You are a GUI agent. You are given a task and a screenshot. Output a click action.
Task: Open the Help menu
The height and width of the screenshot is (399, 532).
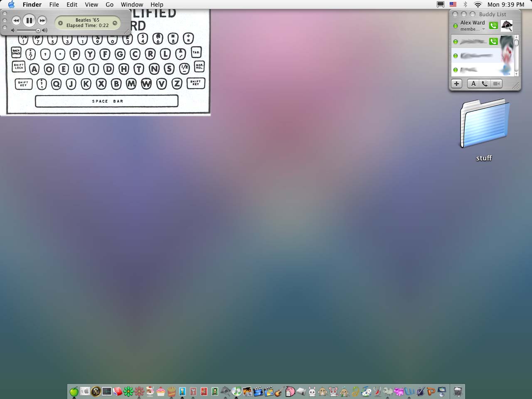[x=157, y=5]
